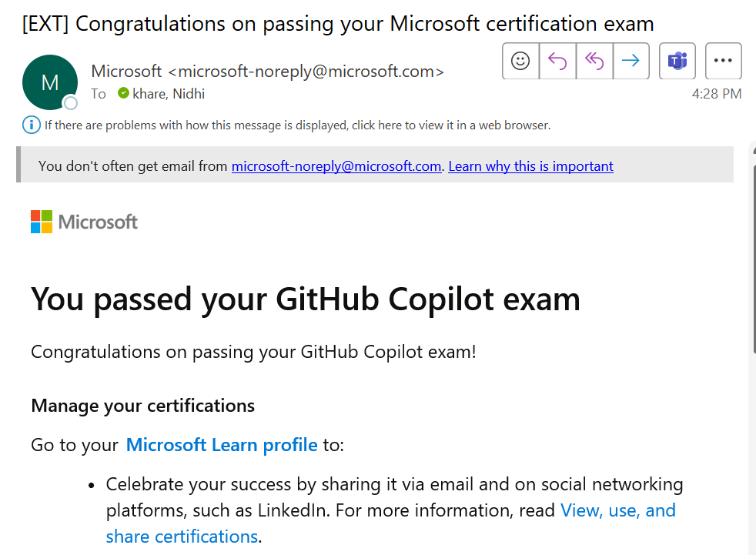Image resolution: width=756 pixels, height=555 pixels.
Task: Forward this certification email
Action: [x=631, y=62]
